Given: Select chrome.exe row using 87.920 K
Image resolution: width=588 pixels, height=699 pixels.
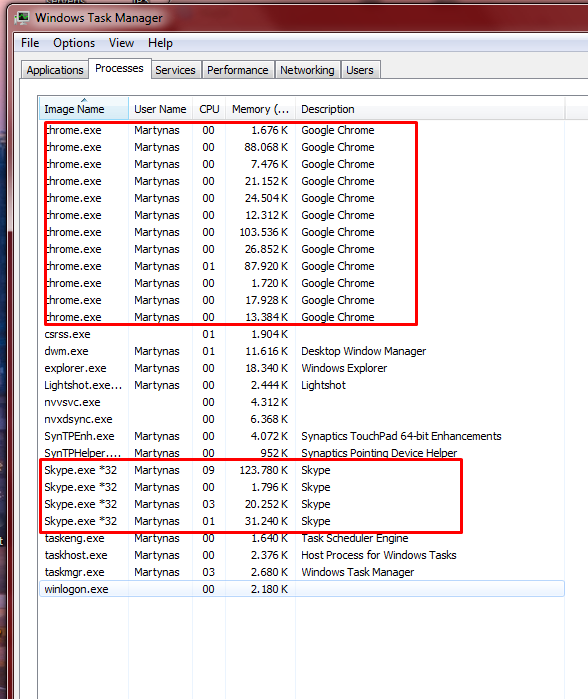Looking at the screenshot, I should [x=302, y=266].
